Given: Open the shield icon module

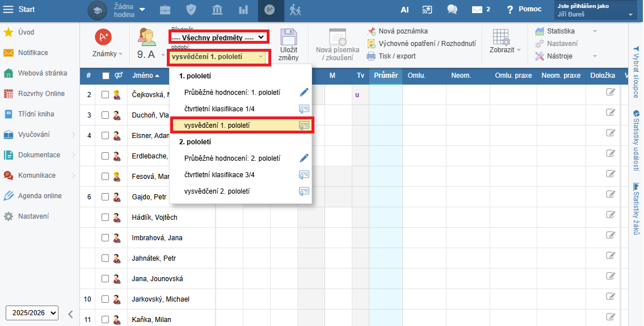Looking at the screenshot, I should click(191, 10).
